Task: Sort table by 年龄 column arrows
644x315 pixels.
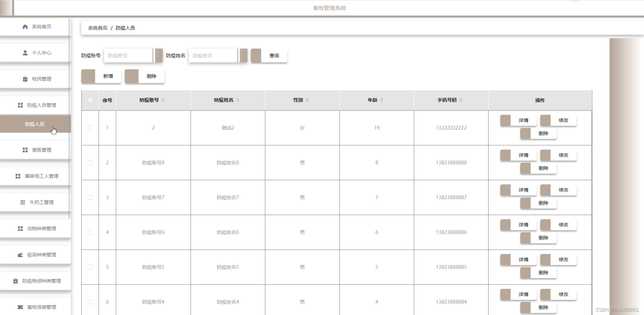Action: point(382,100)
